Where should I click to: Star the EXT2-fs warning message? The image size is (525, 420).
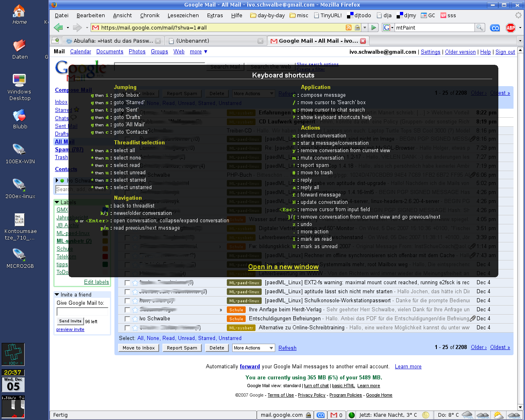135,283
